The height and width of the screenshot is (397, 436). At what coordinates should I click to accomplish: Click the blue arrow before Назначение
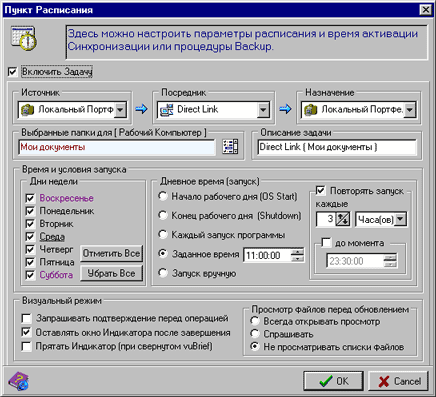point(285,109)
